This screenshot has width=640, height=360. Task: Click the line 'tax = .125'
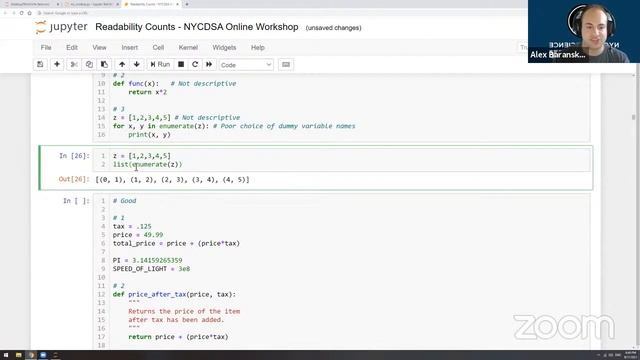click(x=132, y=226)
